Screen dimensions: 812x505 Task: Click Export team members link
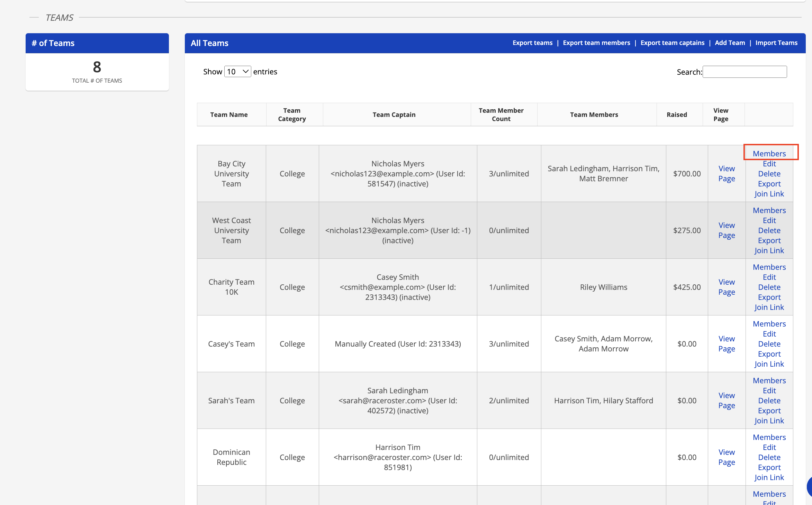pyautogui.click(x=596, y=43)
